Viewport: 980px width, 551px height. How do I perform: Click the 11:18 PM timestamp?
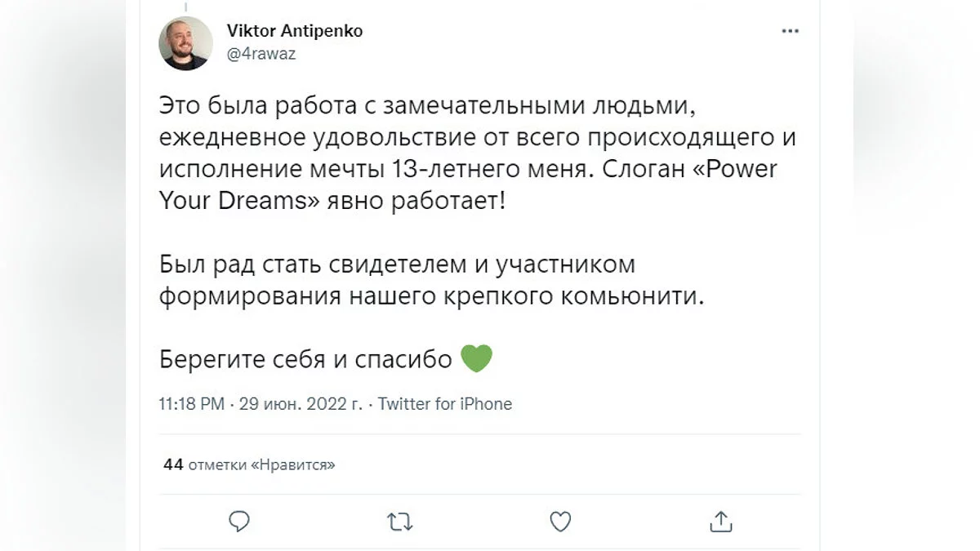(x=192, y=404)
